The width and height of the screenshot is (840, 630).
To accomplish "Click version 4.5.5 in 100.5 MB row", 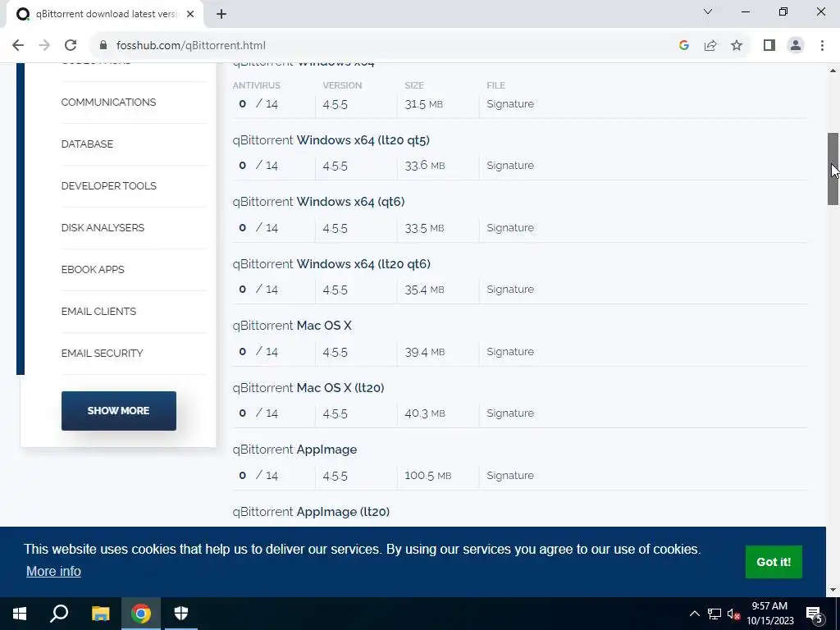I will pos(335,476).
